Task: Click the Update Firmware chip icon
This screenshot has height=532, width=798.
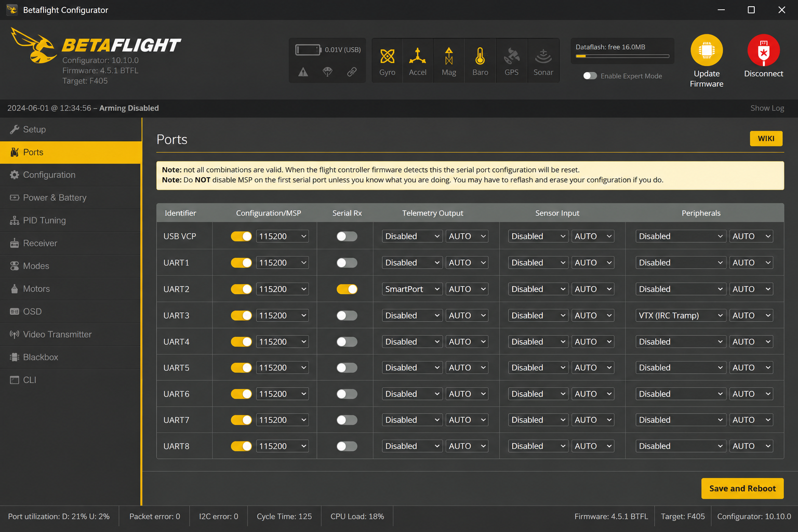Action: (x=707, y=50)
